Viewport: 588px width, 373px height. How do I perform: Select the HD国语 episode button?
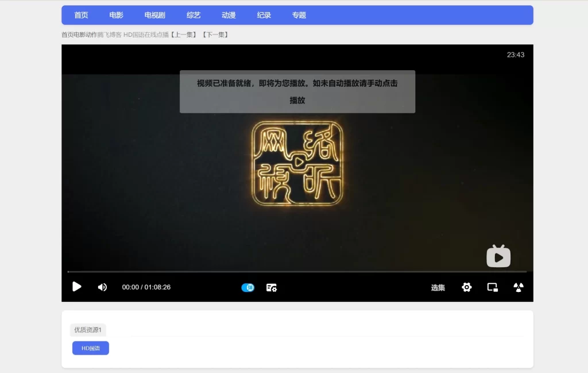[90, 348]
